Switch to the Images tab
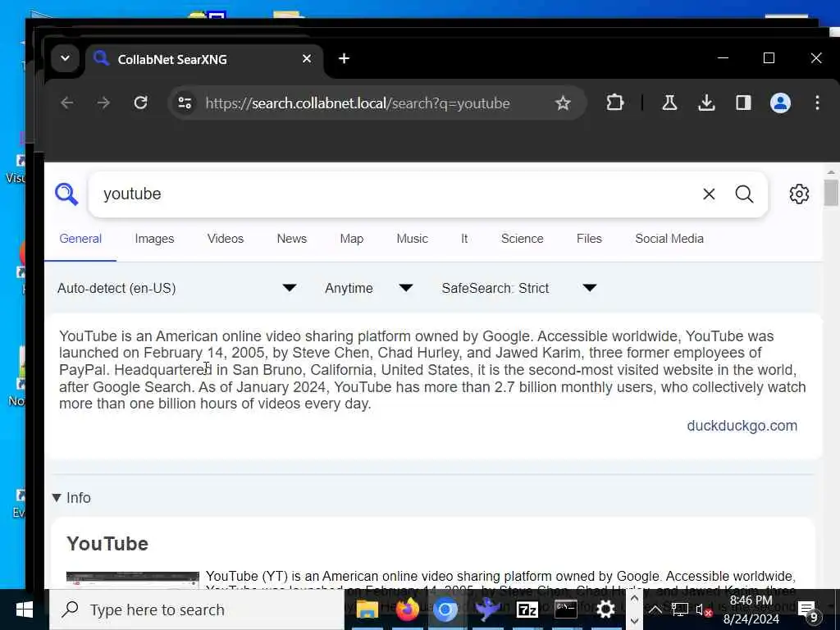 point(154,239)
